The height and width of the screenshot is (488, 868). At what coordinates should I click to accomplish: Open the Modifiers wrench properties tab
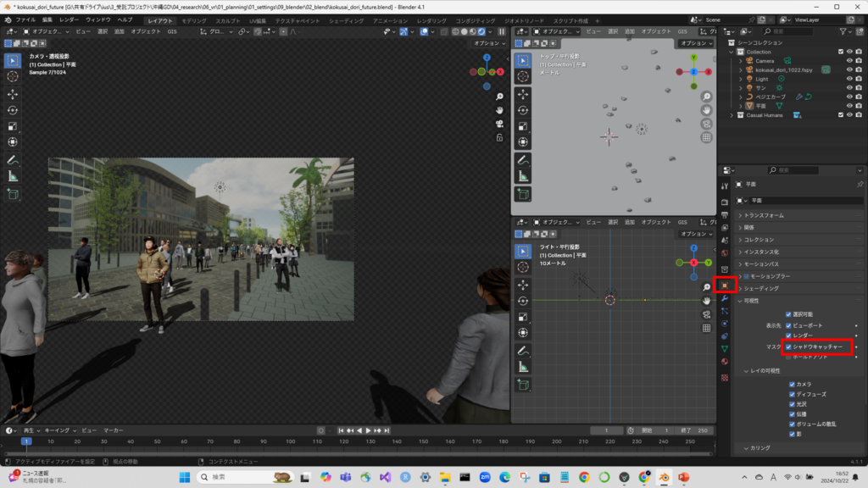[x=724, y=298]
